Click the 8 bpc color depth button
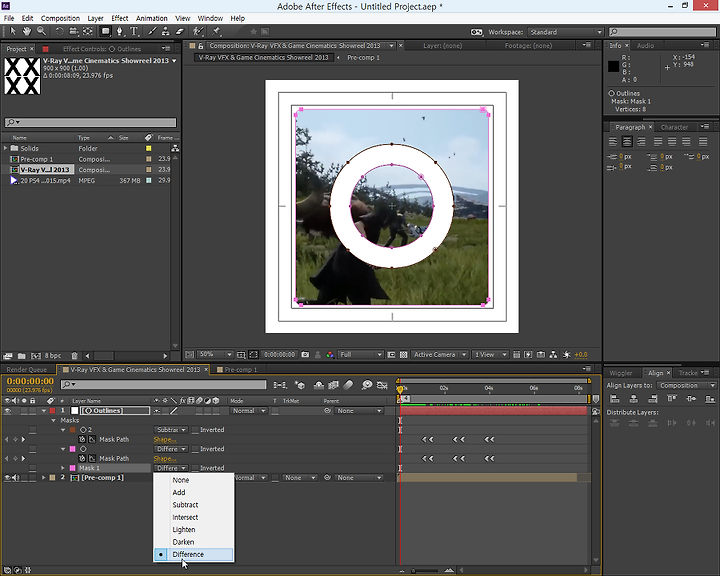 coord(52,356)
